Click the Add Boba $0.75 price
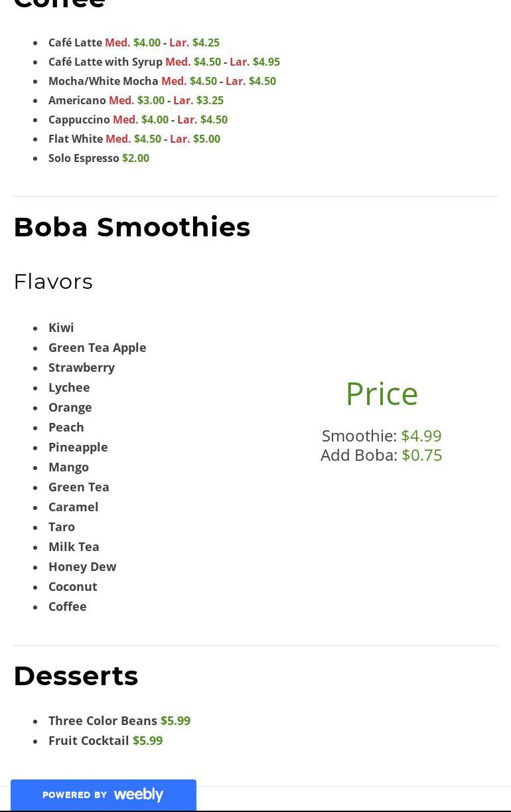Image resolution: width=511 pixels, height=812 pixels. tap(422, 455)
